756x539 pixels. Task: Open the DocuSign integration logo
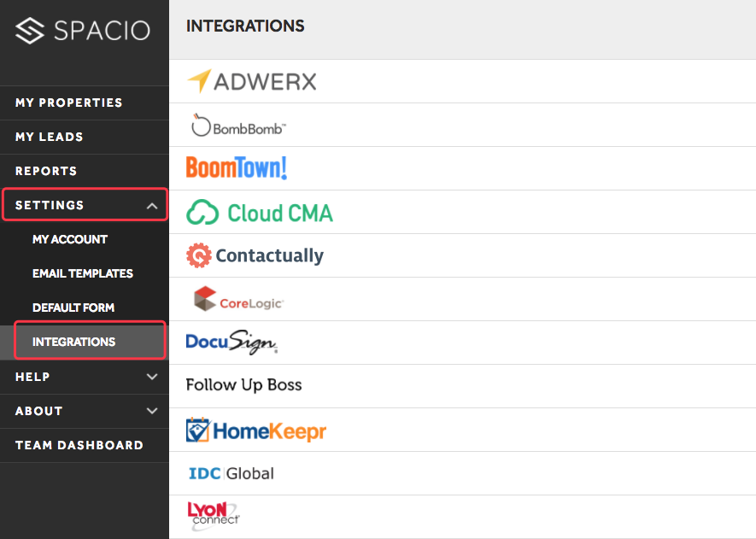tap(231, 343)
